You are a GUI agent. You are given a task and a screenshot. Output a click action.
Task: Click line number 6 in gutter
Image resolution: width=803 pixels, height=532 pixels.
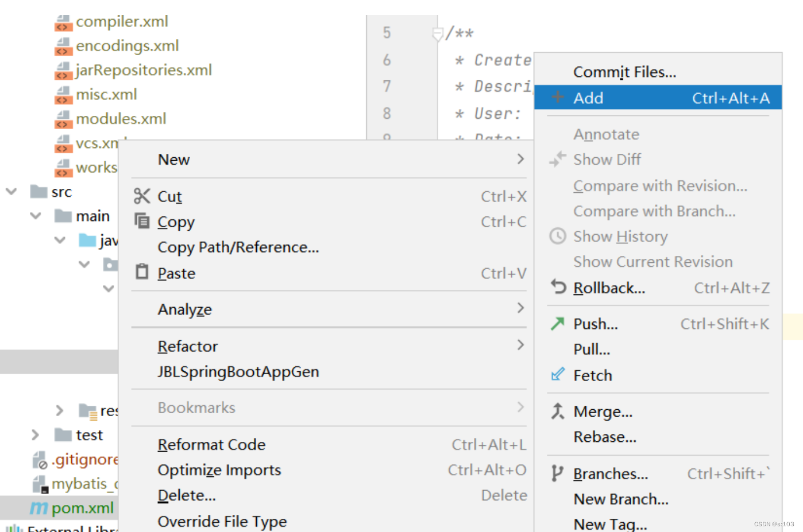pyautogui.click(x=387, y=60)
